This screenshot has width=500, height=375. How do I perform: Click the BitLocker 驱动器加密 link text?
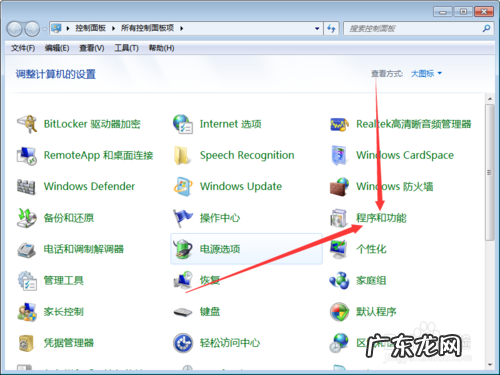pos(92,124)
